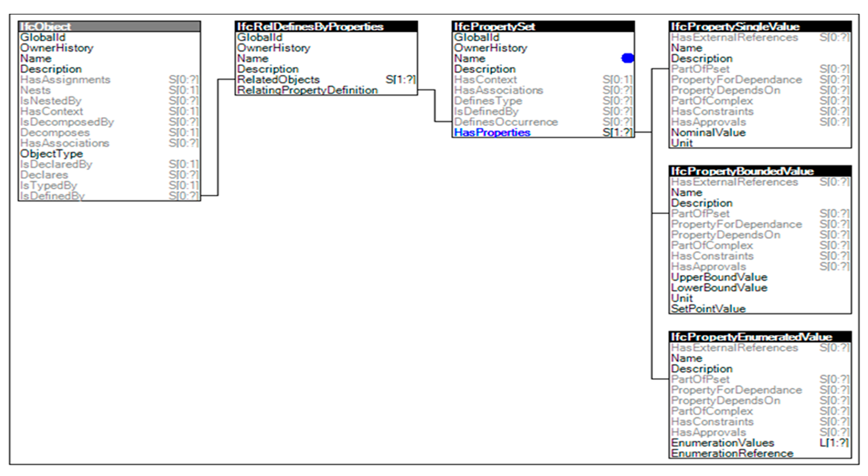The height and width of the screenshot is (476, 868).
Task: Click ObjectType attribute in IfcObject
Action: click(x=52, y=154)
